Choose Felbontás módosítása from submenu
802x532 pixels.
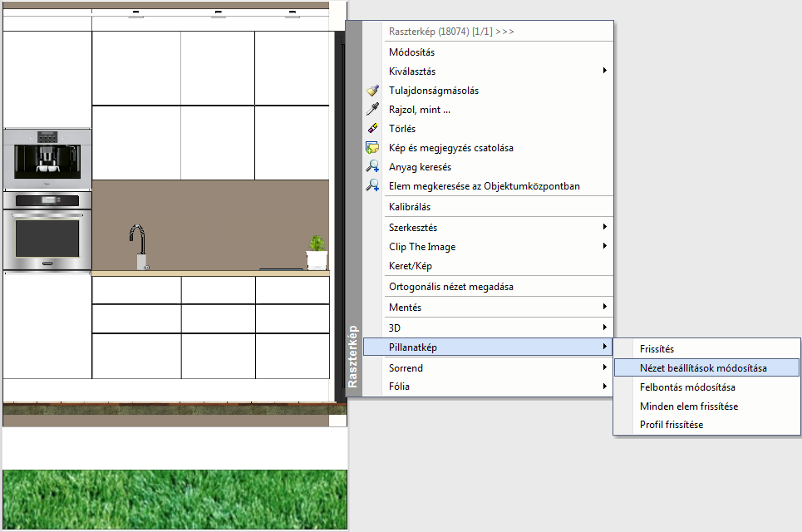click(686, 387)
